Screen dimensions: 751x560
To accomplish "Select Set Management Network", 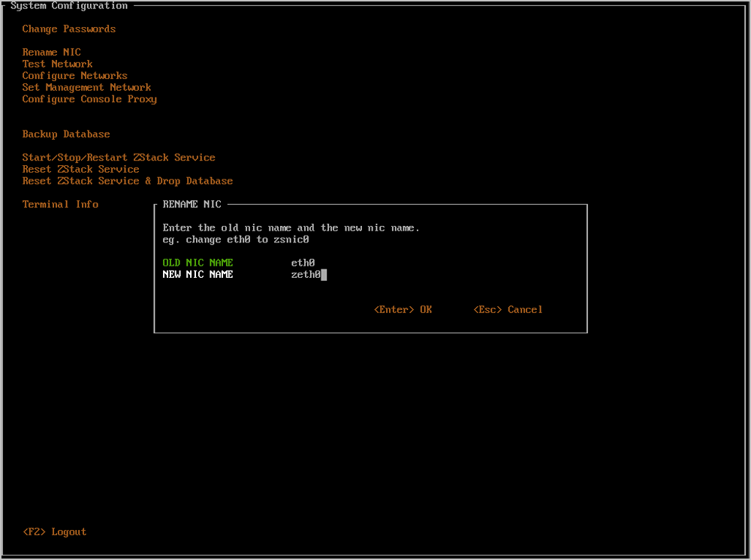I will pos(86,88).
